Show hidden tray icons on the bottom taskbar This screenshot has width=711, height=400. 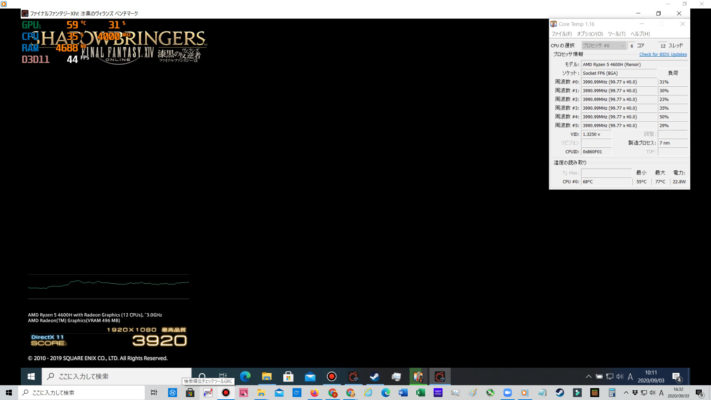626,393
